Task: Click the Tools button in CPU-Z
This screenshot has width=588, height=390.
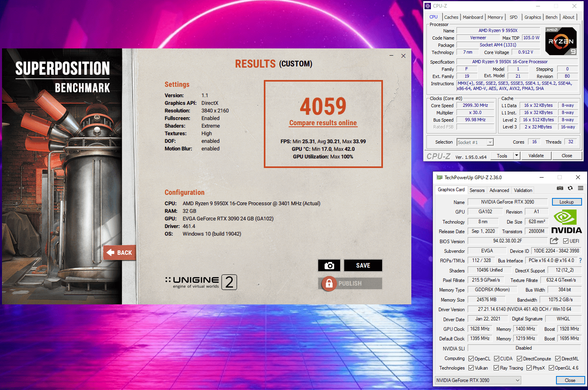Action: [x=502, y=156]
